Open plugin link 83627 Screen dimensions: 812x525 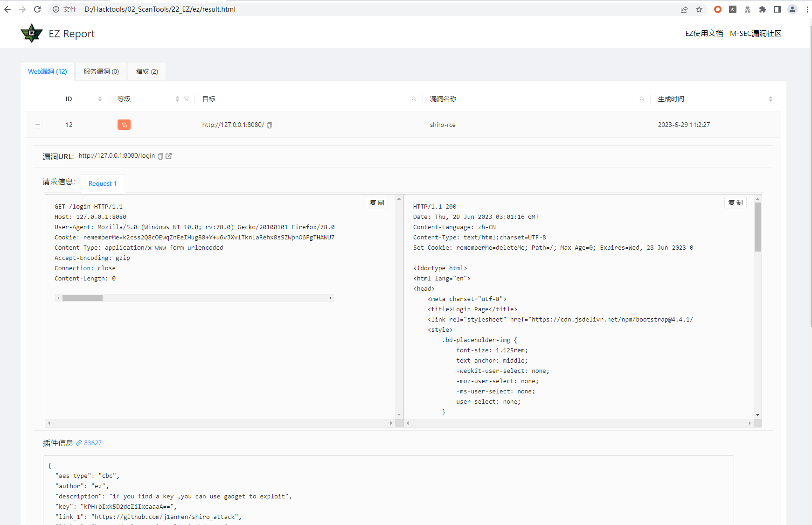click(93, 443)
